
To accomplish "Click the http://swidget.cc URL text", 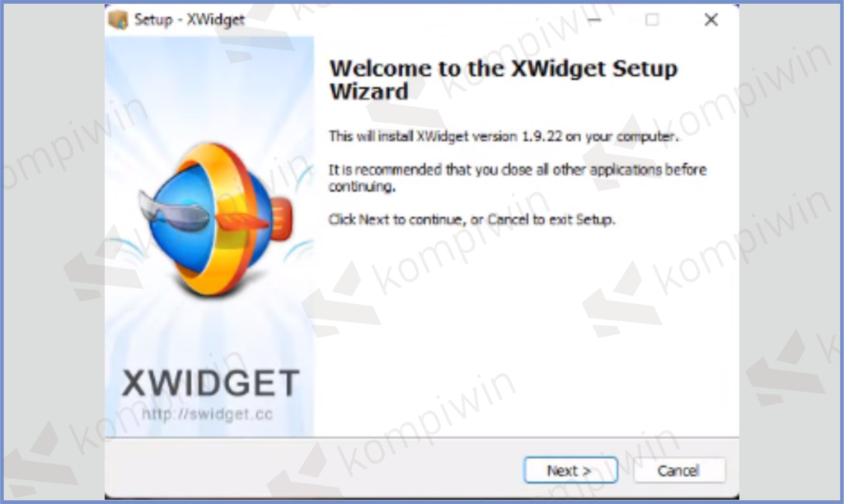I will pyautogui.click(x=207, y=414).
